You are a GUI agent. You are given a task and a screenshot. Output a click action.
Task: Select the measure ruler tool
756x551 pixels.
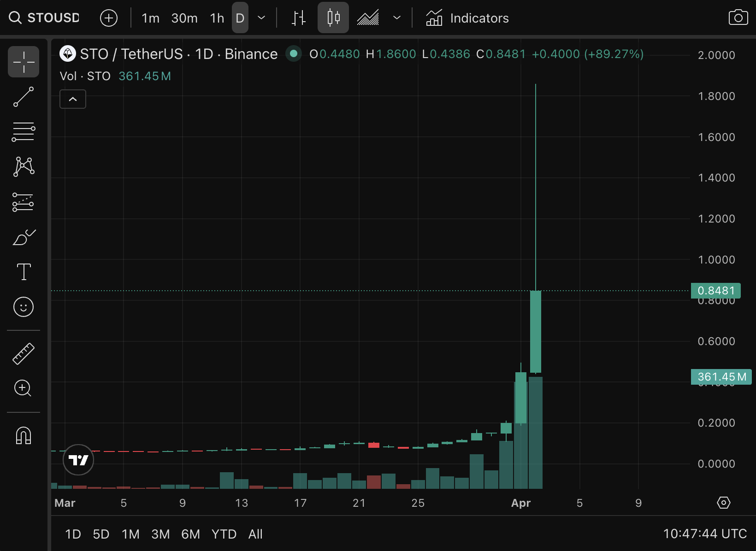click(23, 353)
